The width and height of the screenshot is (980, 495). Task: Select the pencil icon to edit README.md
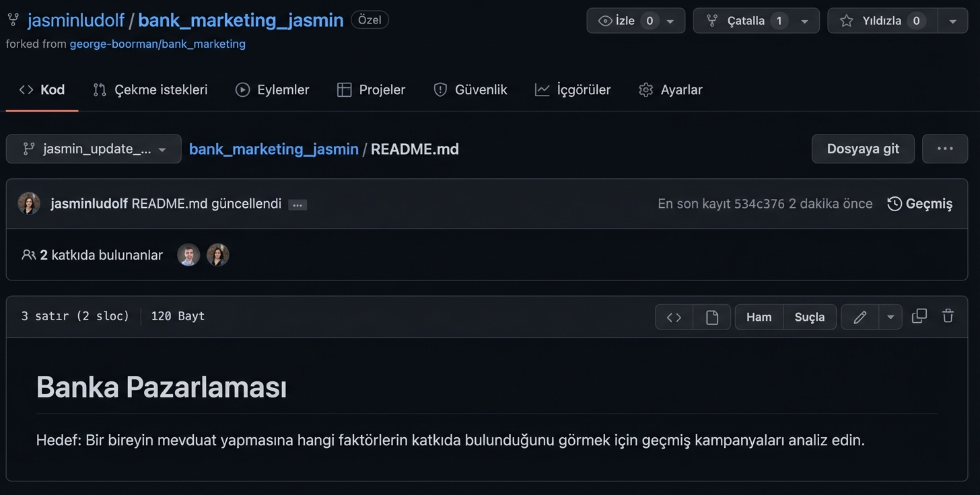click(859, 316)
